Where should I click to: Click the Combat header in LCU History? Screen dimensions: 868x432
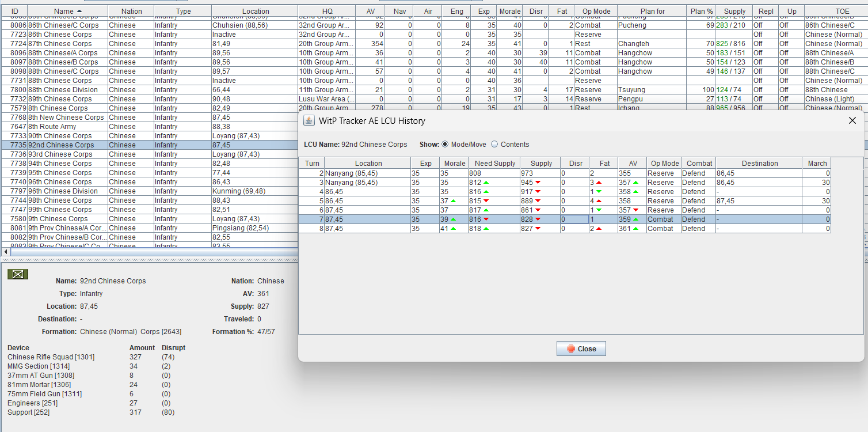pos(699,164)
